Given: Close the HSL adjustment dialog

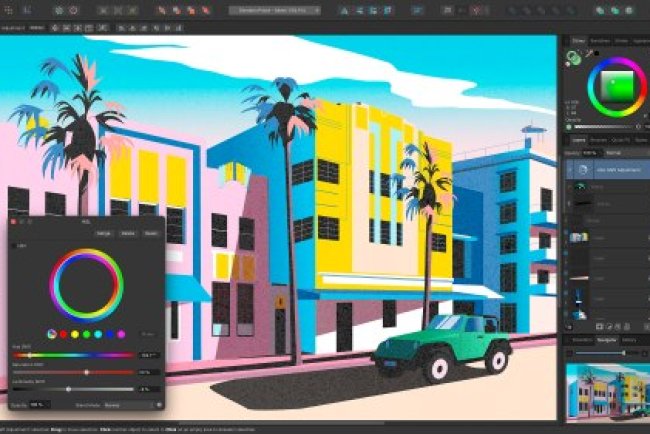Looking at the screenshot, I should (13, 221).
